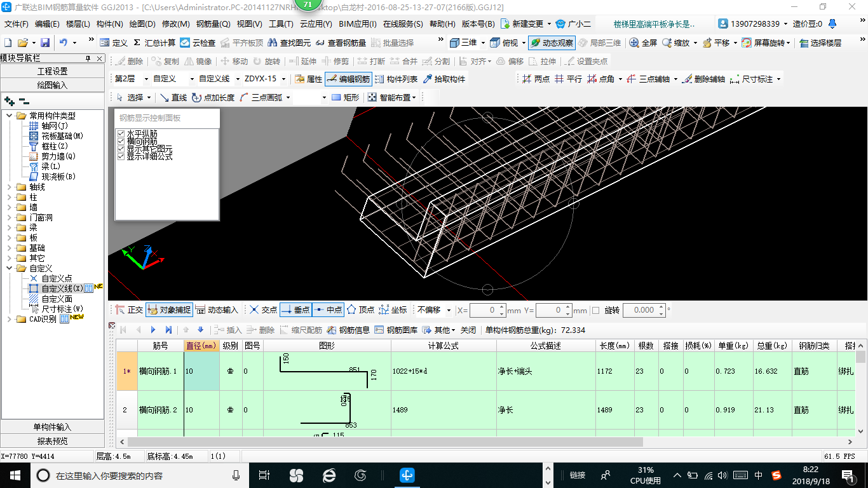Viewport: 868px width, 488px height.
Task: Select the 平移 pan tool
Action: pos(715,43)
